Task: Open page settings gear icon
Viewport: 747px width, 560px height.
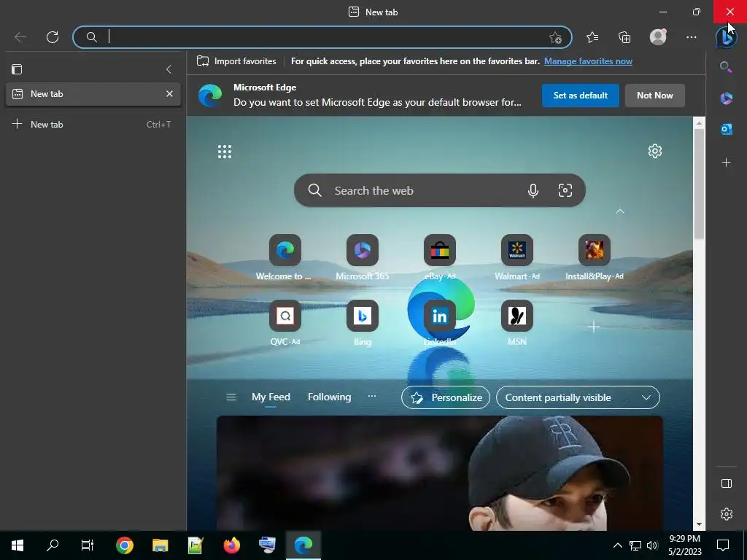Action: click(655, 151)
